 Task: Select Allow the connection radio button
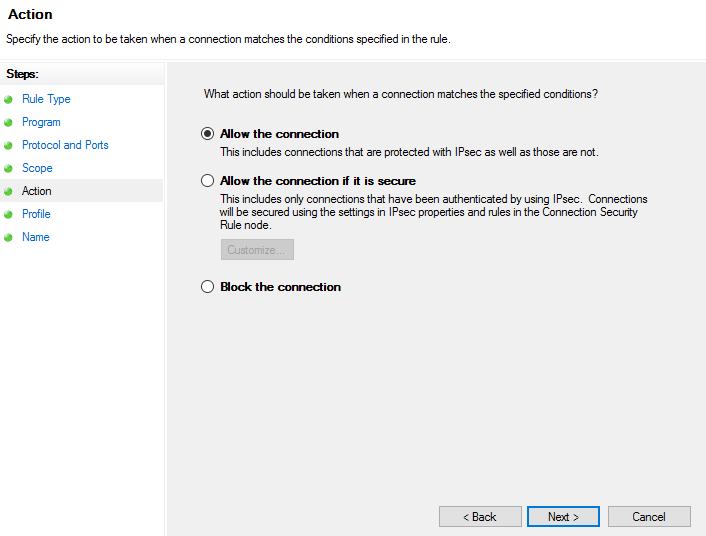tap(208, 133)
